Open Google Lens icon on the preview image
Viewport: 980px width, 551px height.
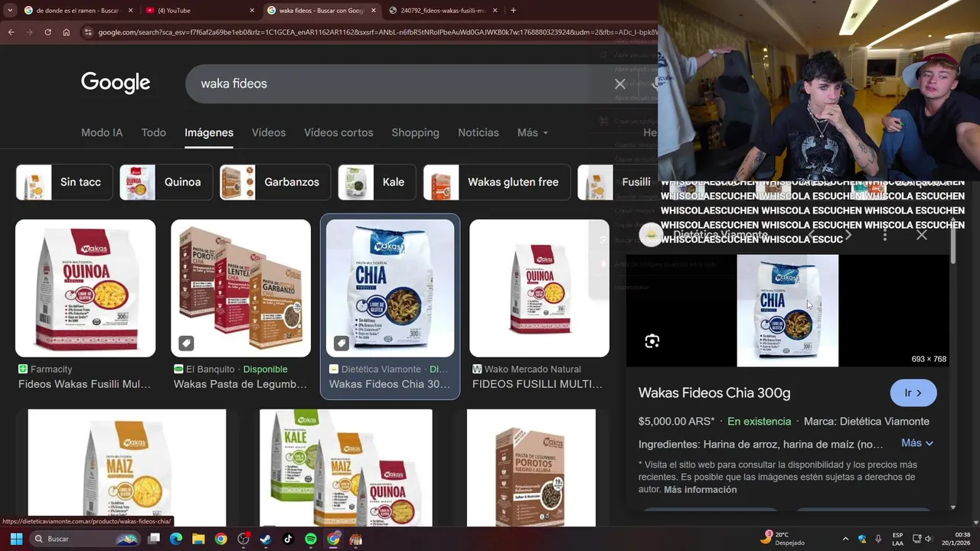[x=652, y=341]
